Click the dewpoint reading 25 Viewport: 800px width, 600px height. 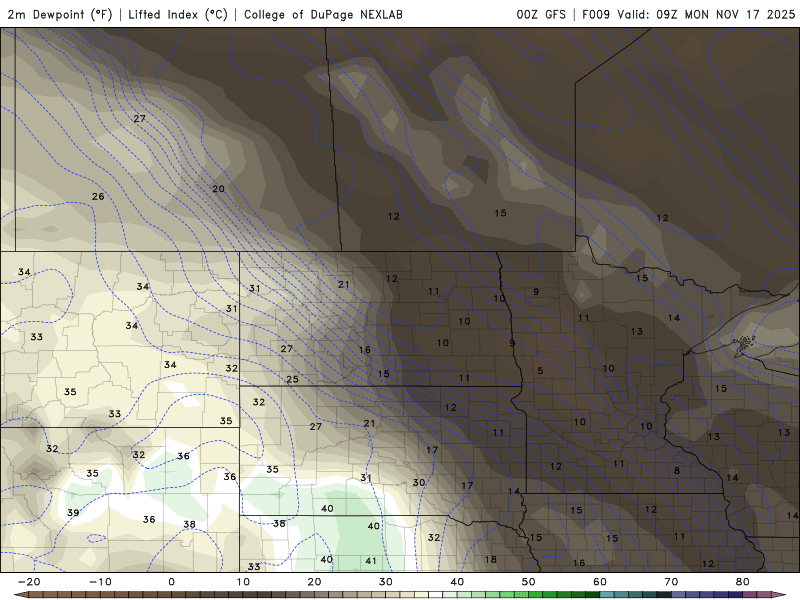(x=292, y=379)
